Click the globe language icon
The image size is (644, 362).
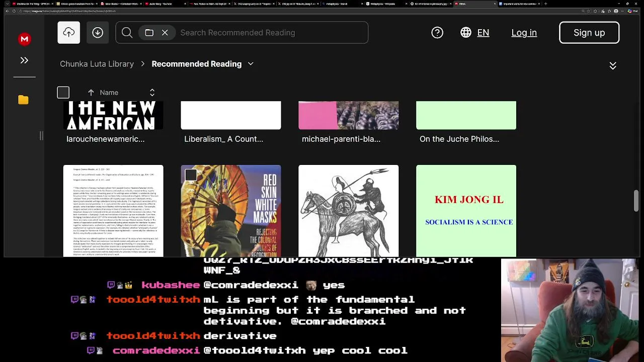coord(466,33)
